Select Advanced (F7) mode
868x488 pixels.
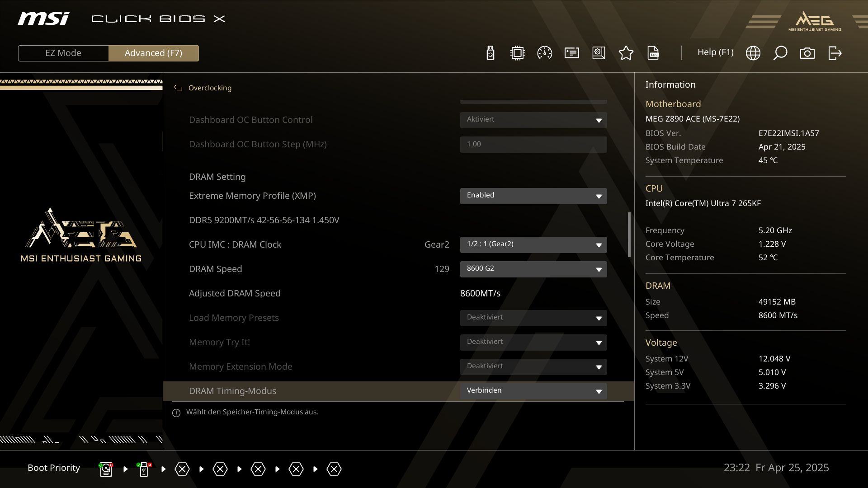point(153,53)
